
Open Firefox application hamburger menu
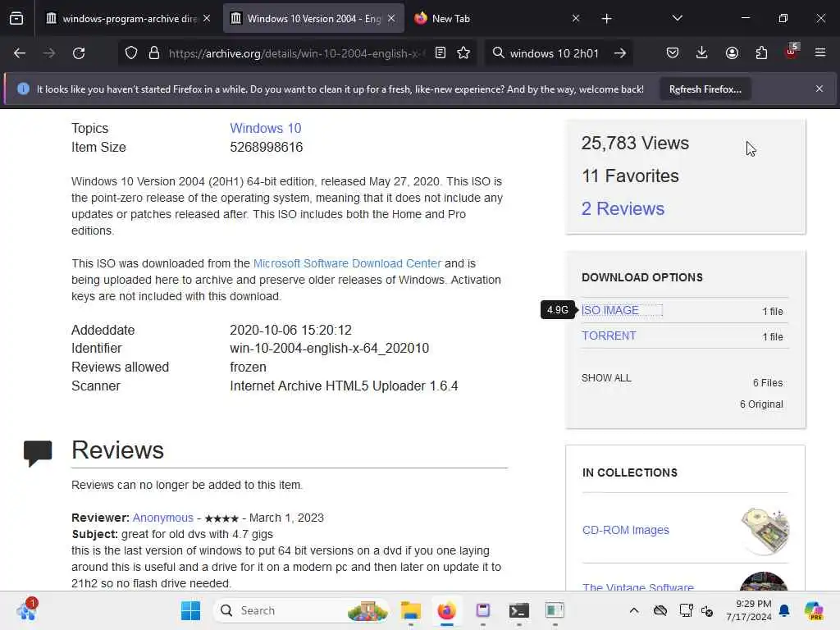pyautogui.click(x=820, y=52)
